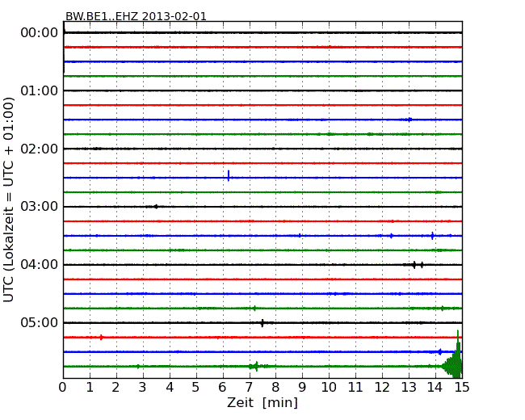Click the plot title BW.BE1..EHZ 2013-02-01

pyautogui.click(x=136, y=16)
